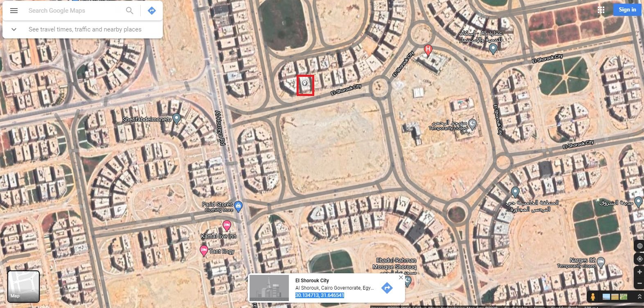This screenshot has height=308, width=644.
Task: Toggle globe view
Action: coord(639,246)
